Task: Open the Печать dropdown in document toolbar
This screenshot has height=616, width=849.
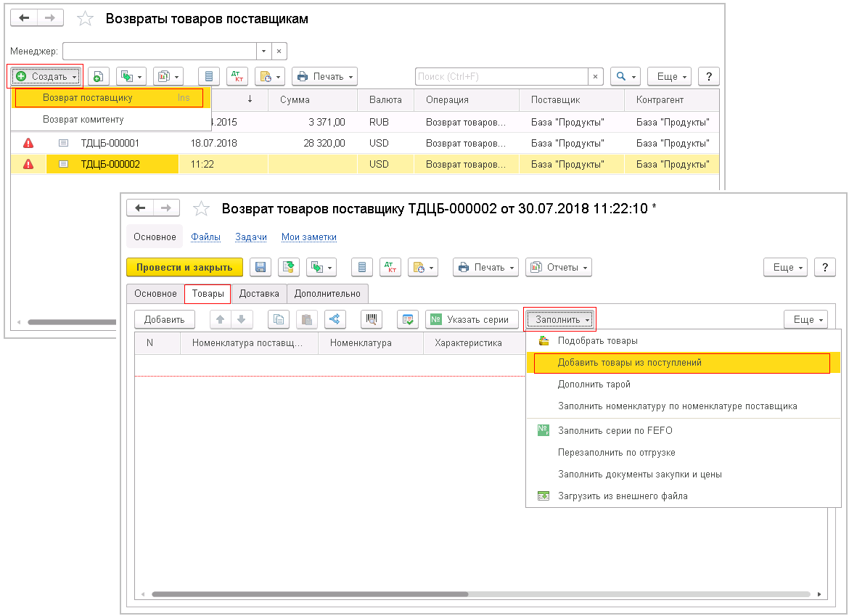Action: click(485, 267)
